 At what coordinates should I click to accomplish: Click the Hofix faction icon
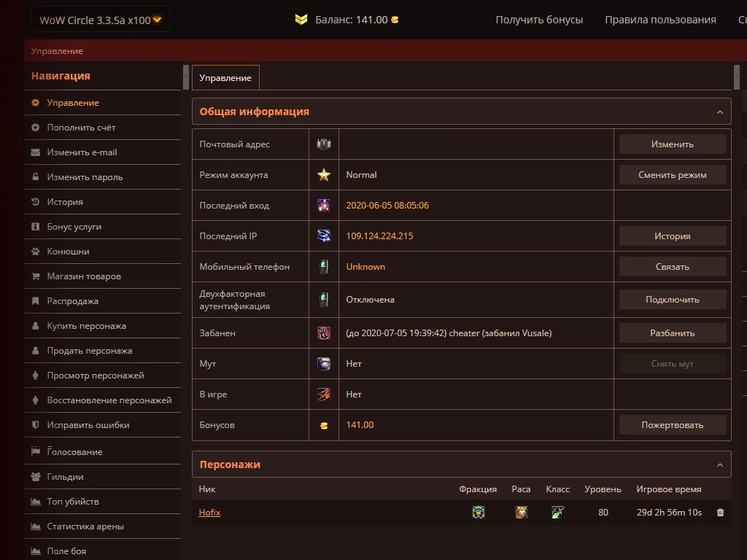coord(478,513)
